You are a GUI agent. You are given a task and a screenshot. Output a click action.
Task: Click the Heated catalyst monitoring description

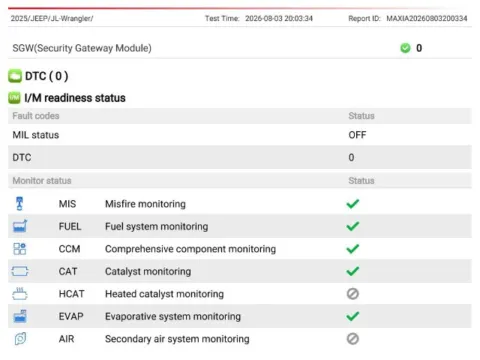point(164,294)
